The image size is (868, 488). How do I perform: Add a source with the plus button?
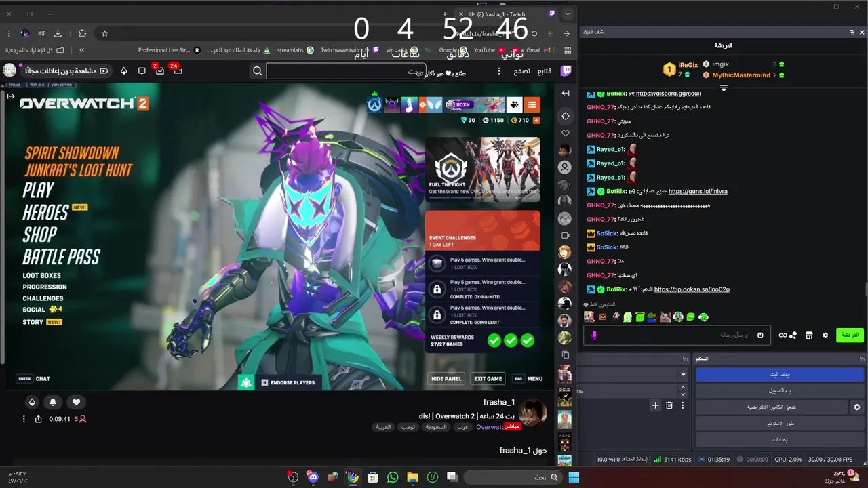[x=655, y=405]
